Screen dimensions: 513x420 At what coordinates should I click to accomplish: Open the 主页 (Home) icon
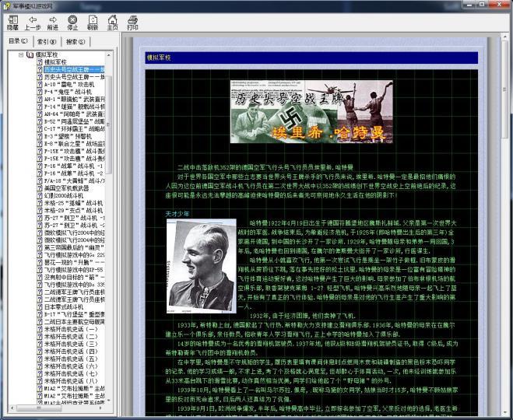[112, 22]
